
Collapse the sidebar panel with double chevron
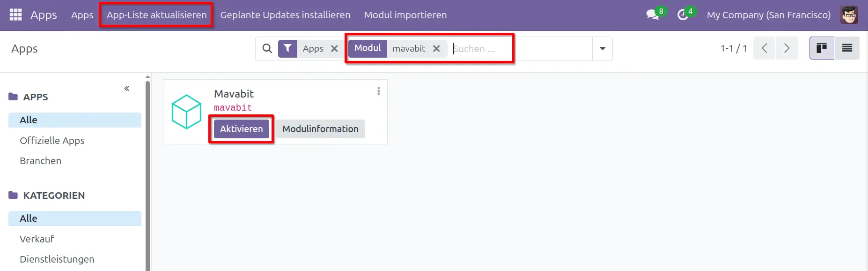click(x=127, y=89)
